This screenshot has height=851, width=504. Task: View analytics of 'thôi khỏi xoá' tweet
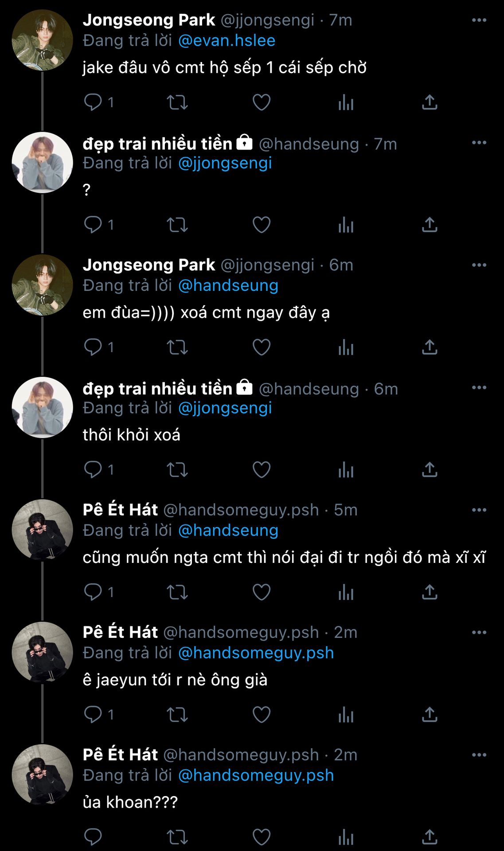pos(346,469)
